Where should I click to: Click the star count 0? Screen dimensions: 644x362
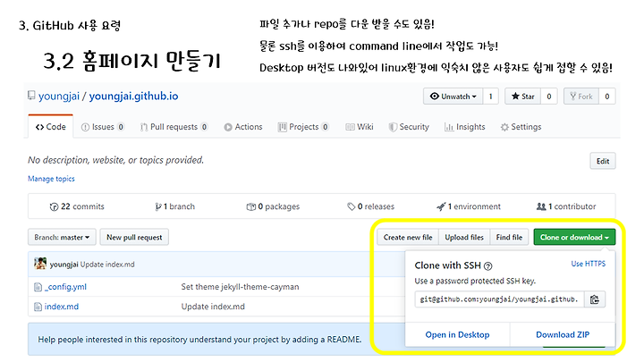pyautogui.click(x=548, y=97)
